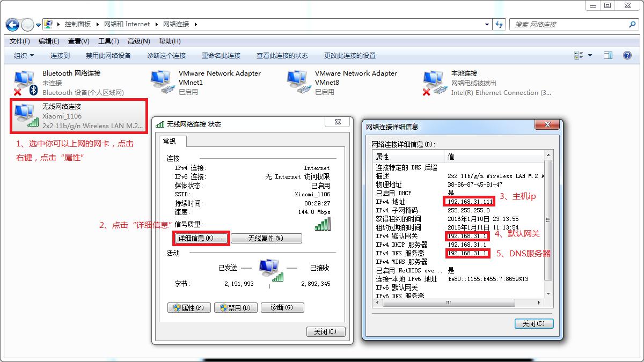
Task: Open the 文件(F) menu
Action: 20,41
